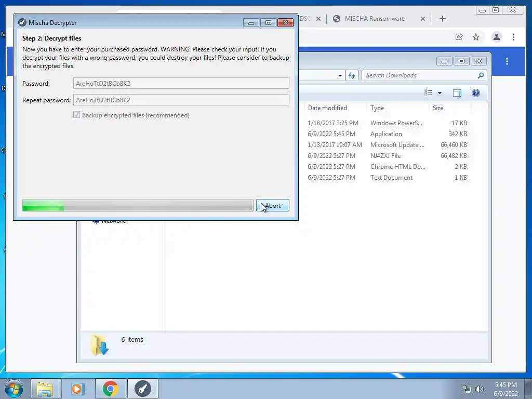Minimize the Downloads Explorer window
The image size is (532, 399).
[x=445, y=61]
